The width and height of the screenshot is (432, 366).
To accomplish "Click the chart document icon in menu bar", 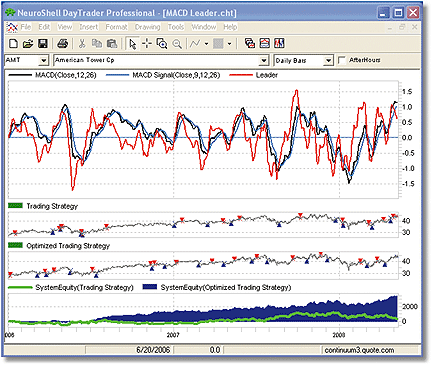I will [12, 27].
